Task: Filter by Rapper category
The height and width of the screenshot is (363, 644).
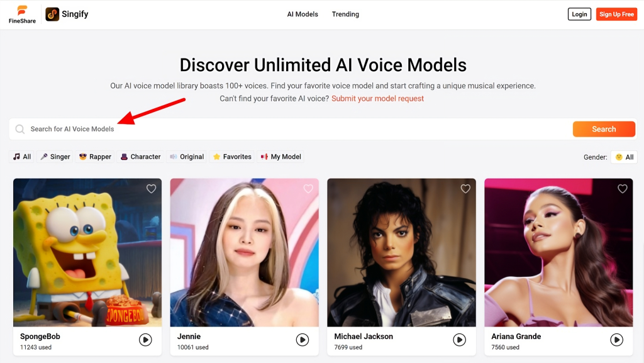Action: [x=96, y=157]
